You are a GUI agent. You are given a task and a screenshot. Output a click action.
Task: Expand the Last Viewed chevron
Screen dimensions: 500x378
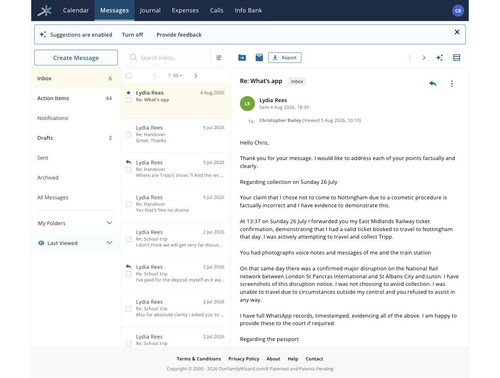coord(109,243)
